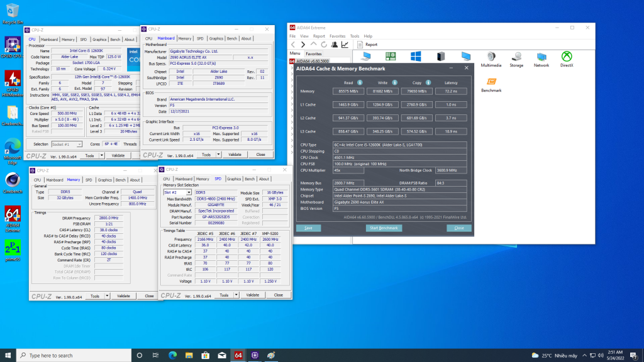Click the taskbar search box

[x=74, y=356]
